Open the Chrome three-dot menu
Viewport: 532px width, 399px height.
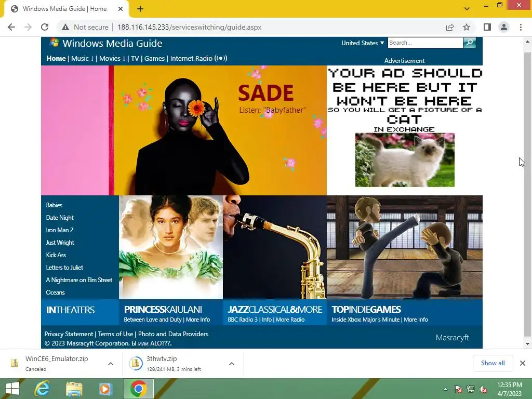pos(521,27)
